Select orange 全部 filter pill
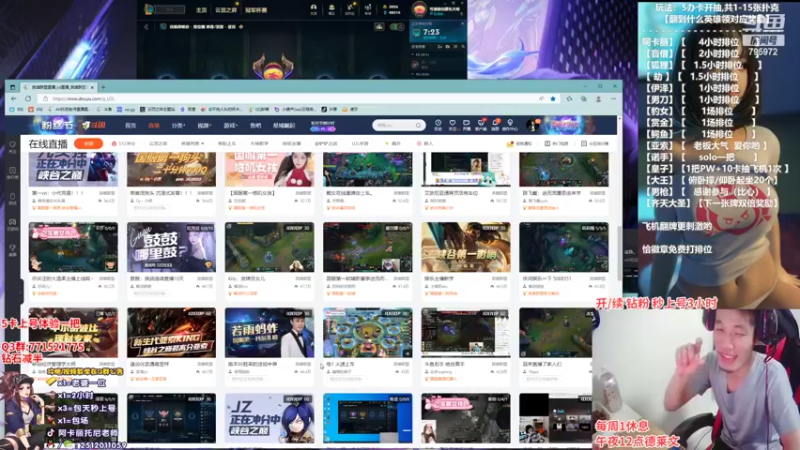 88,143
